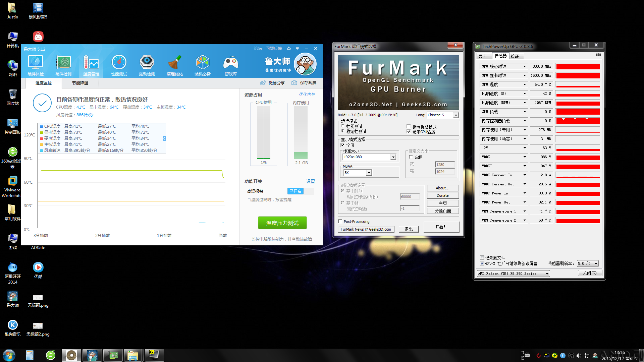Image resolution: width=644 pixels, height=362 pixels.
Task: Expand 风扇速度 (RPM) sensor dropdown
Action: [x=525, y=103]
